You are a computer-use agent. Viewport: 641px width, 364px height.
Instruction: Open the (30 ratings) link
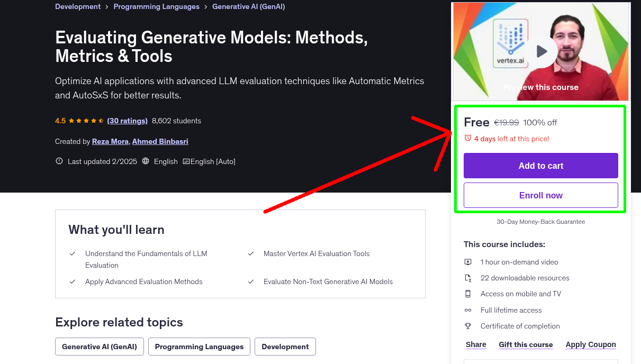127,121
